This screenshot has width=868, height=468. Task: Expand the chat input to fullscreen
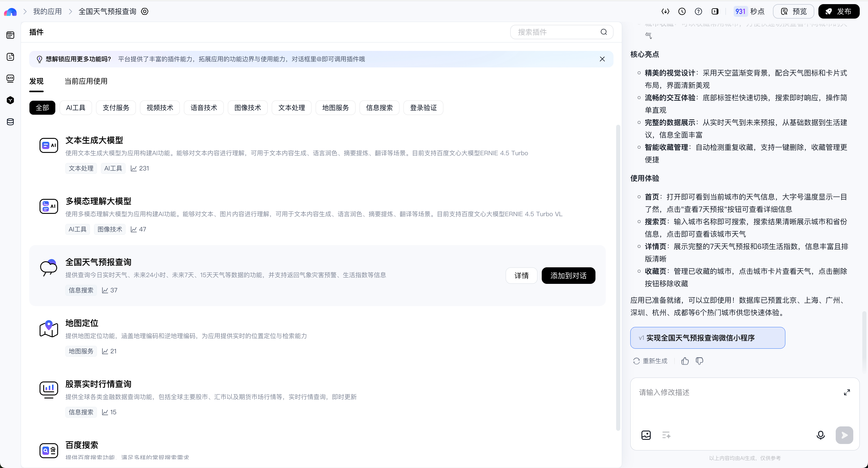pos(847,392)
